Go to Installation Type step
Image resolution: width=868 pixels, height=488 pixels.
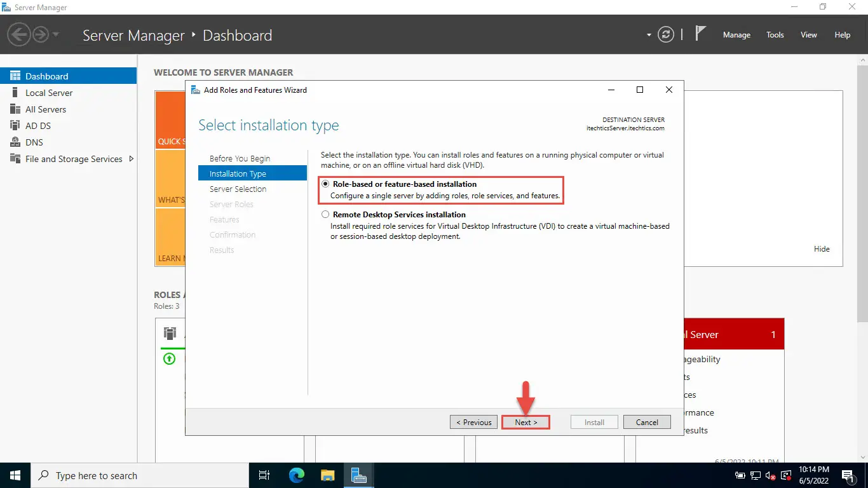tap(252, 173)
